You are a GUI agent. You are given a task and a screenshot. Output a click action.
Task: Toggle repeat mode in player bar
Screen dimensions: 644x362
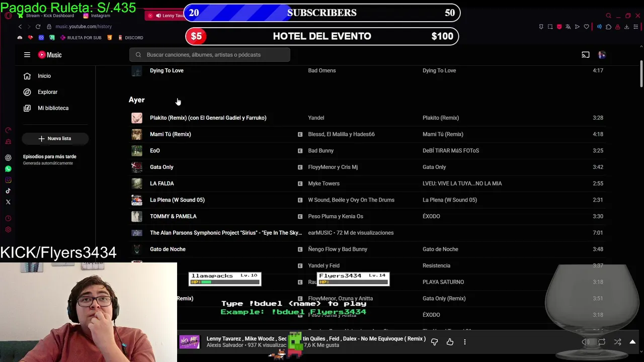pos(602,342)
